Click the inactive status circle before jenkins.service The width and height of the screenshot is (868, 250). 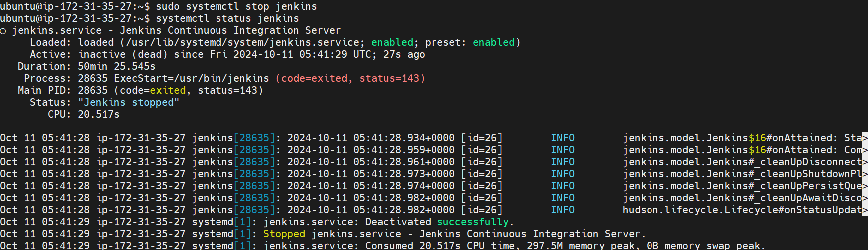click(3, 31)
